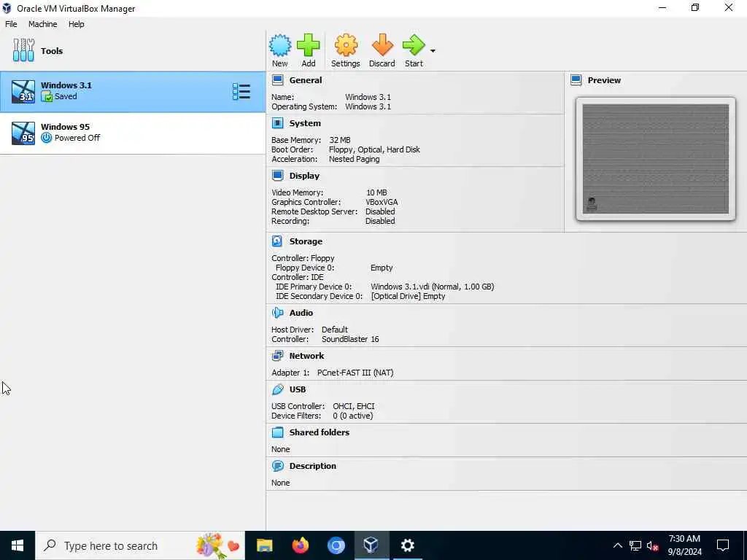
Task: Open the Help menu
Action: coord(76,24)
